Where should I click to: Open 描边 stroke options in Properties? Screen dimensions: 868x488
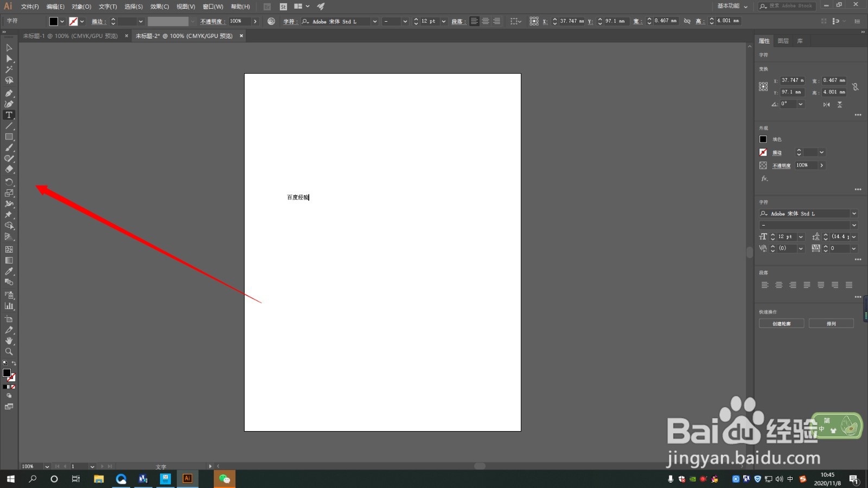[x=777, y=153]
